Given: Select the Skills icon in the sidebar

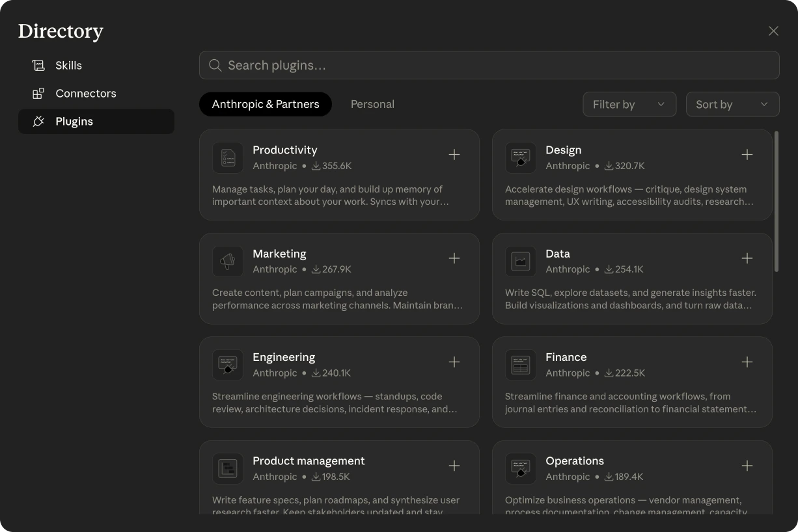Looking at the screenshot, I should click(x=39, y=65).
